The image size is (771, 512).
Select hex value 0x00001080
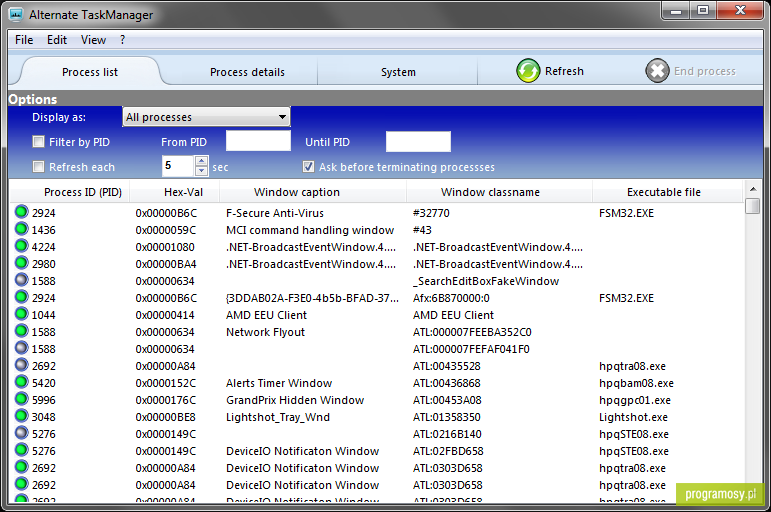pyautogui.click(x=165, y=247)
